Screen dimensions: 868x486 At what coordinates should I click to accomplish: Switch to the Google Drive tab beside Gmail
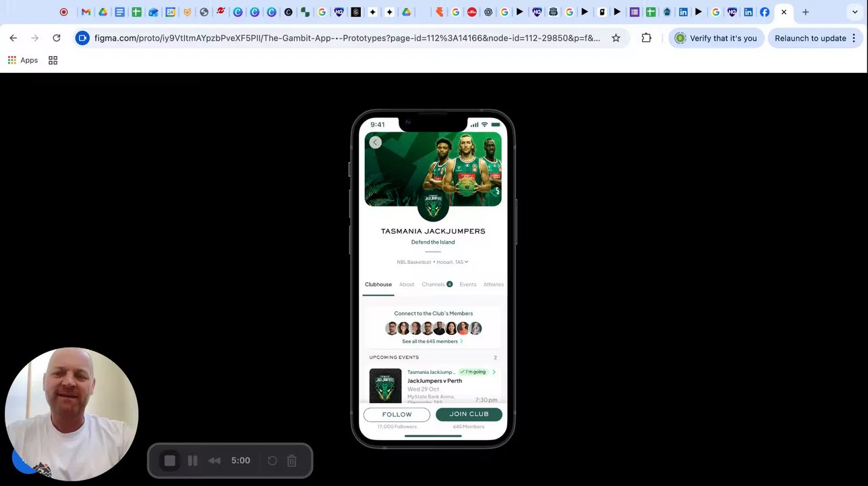click(x=103, y=12)
